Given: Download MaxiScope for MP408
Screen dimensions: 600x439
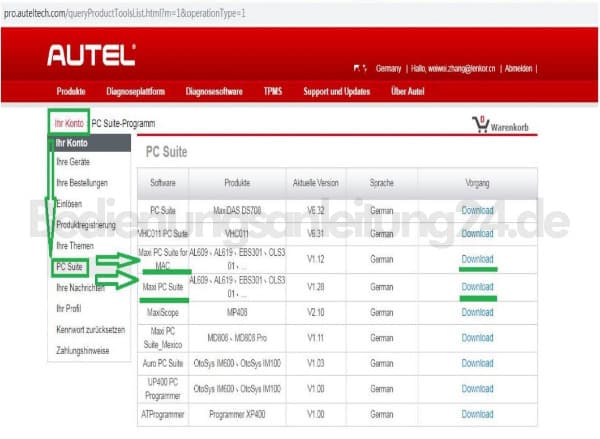Looking at the screenshot, I should [x=477, y=312].
